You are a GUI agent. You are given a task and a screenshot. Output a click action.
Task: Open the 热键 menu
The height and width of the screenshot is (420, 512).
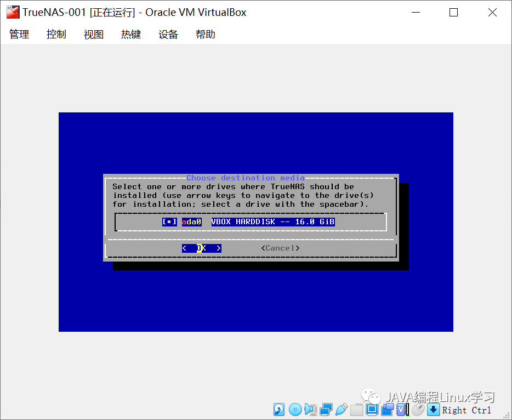(131, 35)
